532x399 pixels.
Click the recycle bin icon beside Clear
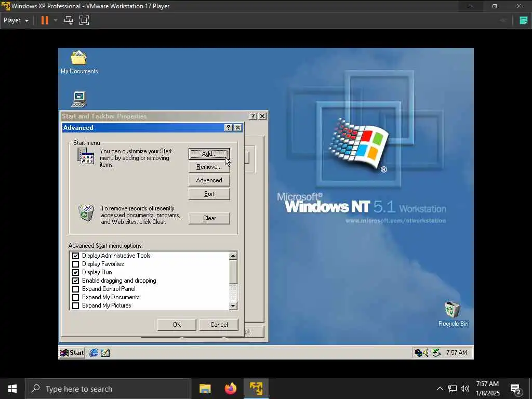click(86, 213)
